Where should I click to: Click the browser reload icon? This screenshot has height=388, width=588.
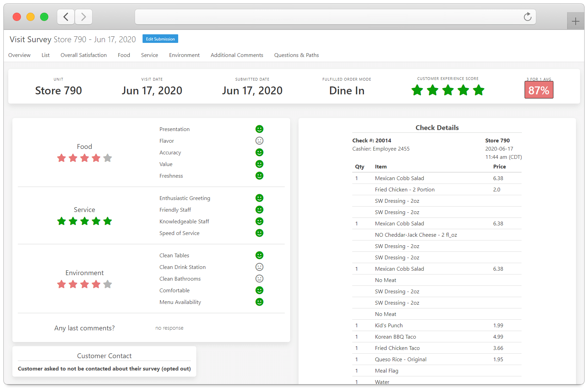coord(527,16)
